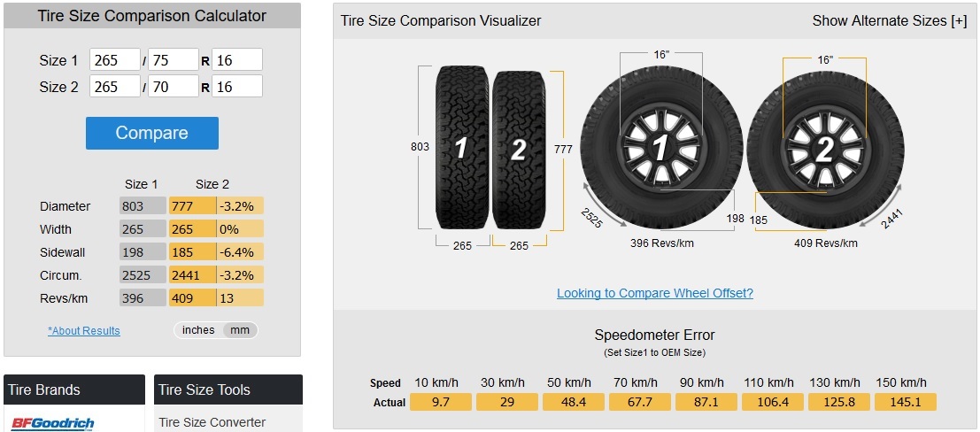Click the Tire Brands panel header
Viewport: 980px width, 432px height.
(74, 390)
